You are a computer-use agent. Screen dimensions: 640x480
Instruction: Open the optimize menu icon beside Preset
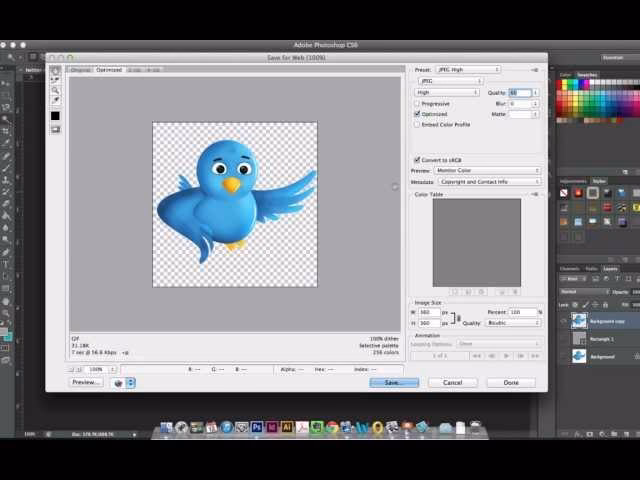[535, 70]
